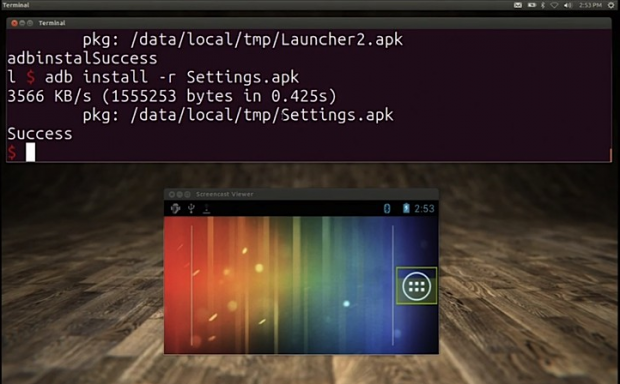
Task: Open the Wi-Fi network indicator
Action: [555, 5]
